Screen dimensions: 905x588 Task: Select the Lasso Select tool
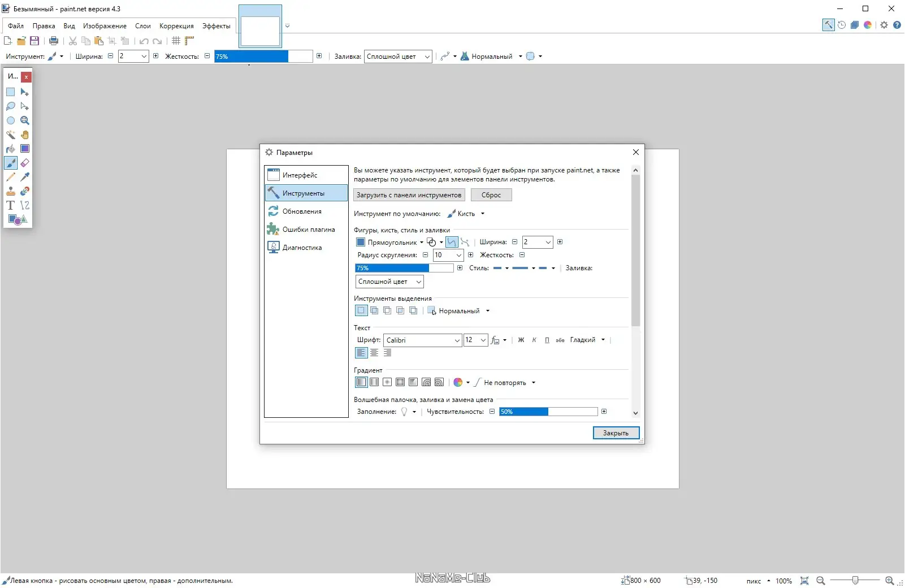11,106
